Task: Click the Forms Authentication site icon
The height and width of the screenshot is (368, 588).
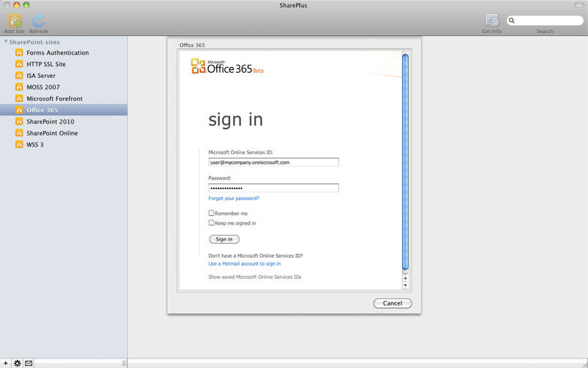Action: click(x=19, y=52)
